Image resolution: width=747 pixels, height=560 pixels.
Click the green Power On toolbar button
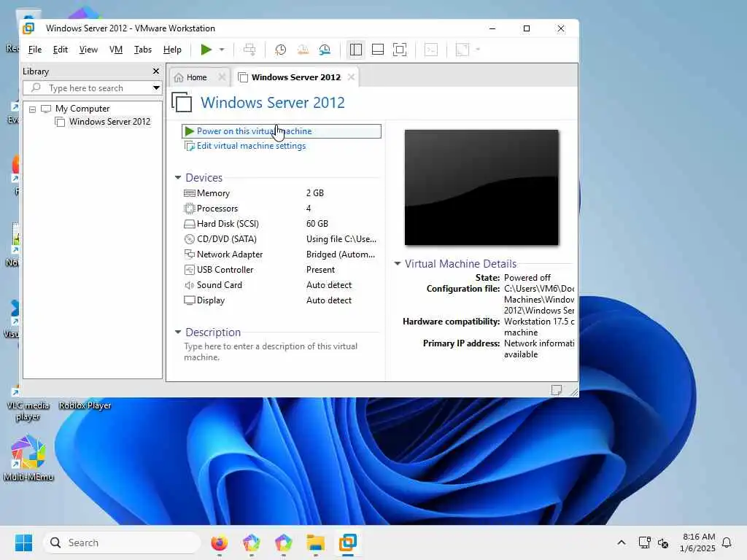[206, 50]
